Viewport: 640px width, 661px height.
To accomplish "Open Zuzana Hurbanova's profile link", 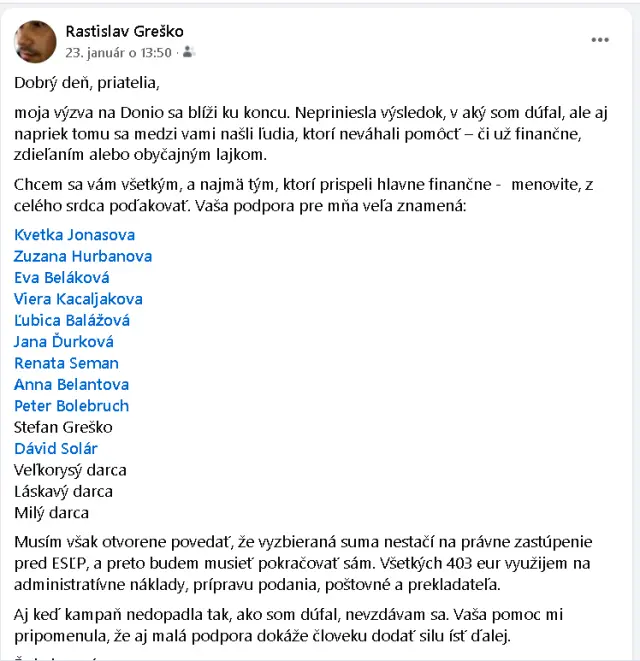I will 83,256.
